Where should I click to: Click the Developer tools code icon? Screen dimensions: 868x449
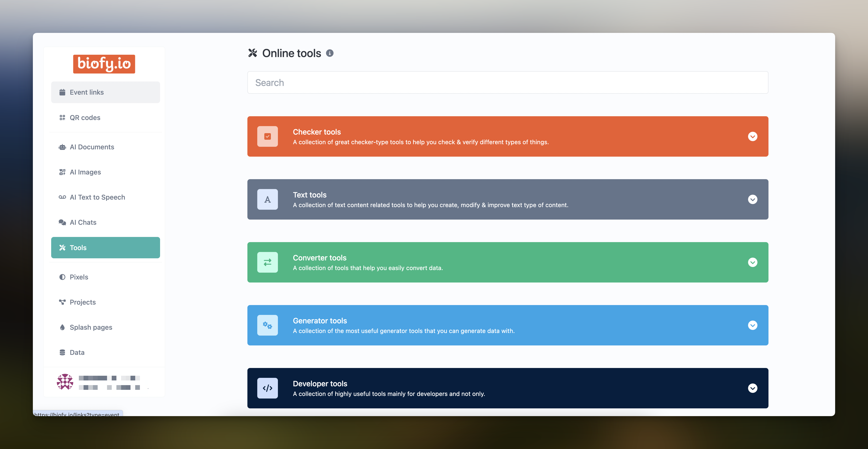(267, 388)
